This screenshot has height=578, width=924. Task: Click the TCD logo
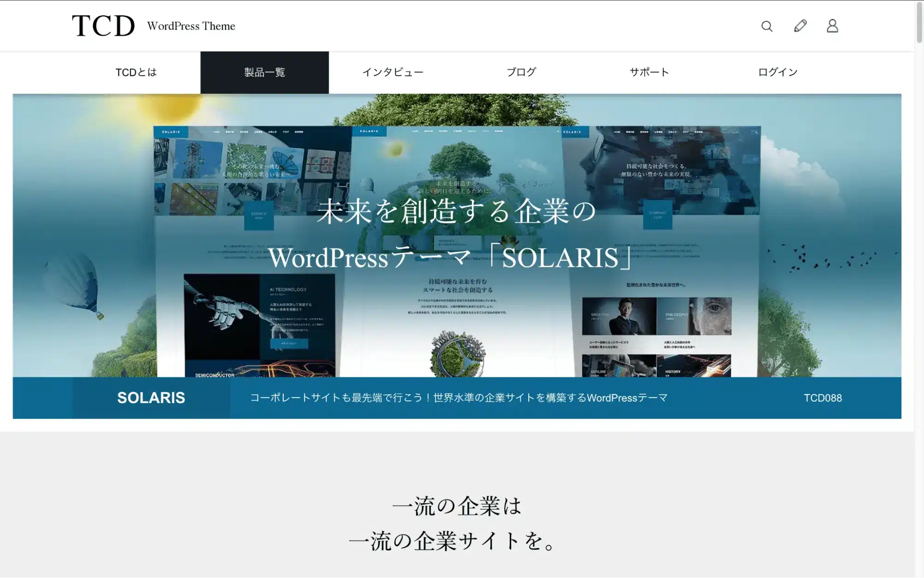(103, 25)
